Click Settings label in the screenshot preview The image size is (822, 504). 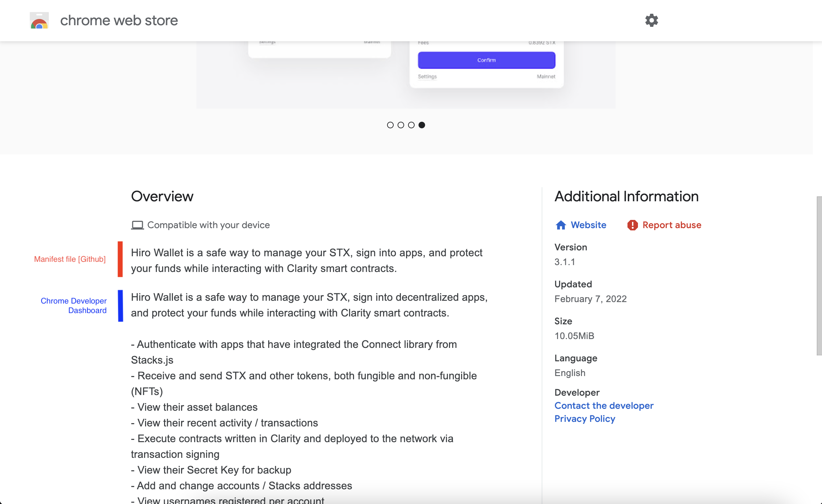point(427,76)
